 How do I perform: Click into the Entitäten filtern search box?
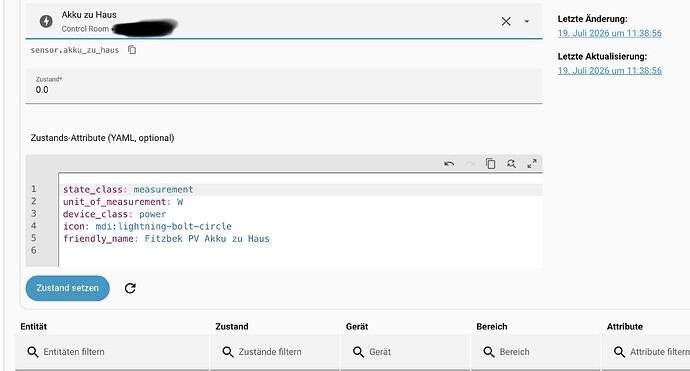tap(112, 352)
